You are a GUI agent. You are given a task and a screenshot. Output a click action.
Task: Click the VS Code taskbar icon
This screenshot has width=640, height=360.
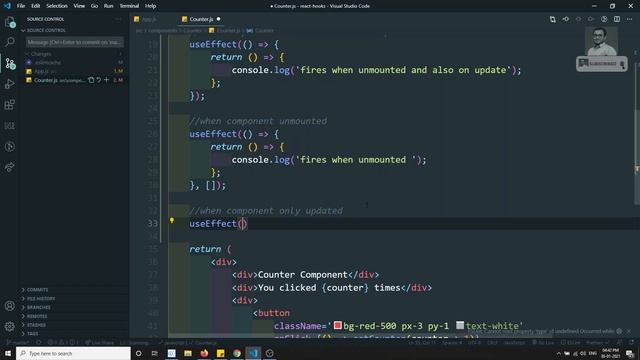[x=253, y=353]
